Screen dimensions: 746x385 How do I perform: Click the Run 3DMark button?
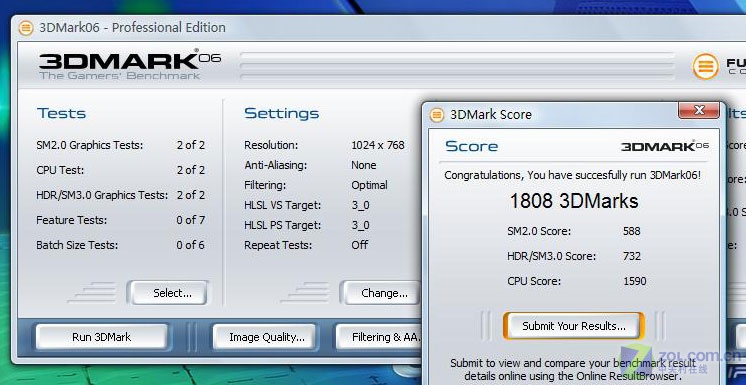tap(101, 337)
